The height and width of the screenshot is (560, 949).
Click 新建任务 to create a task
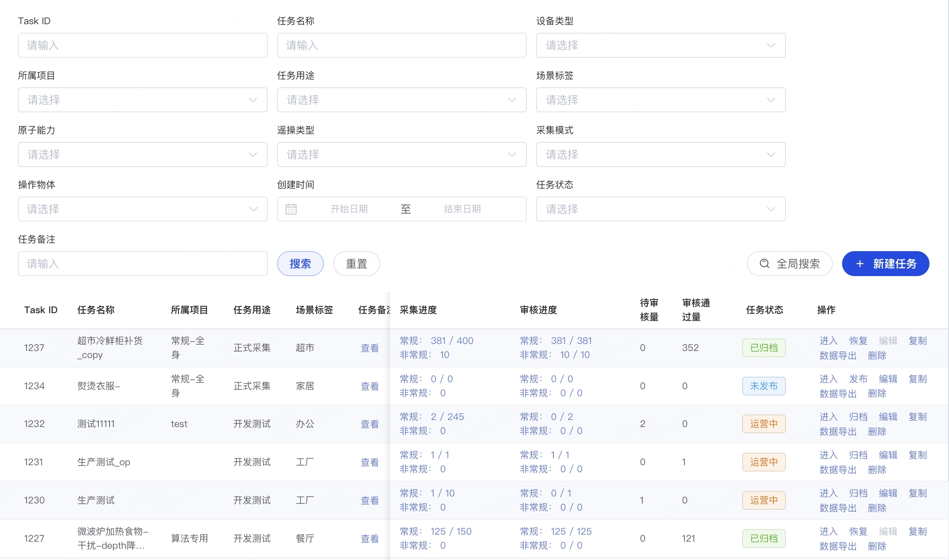pyautogui.click(x=886, y=264)
